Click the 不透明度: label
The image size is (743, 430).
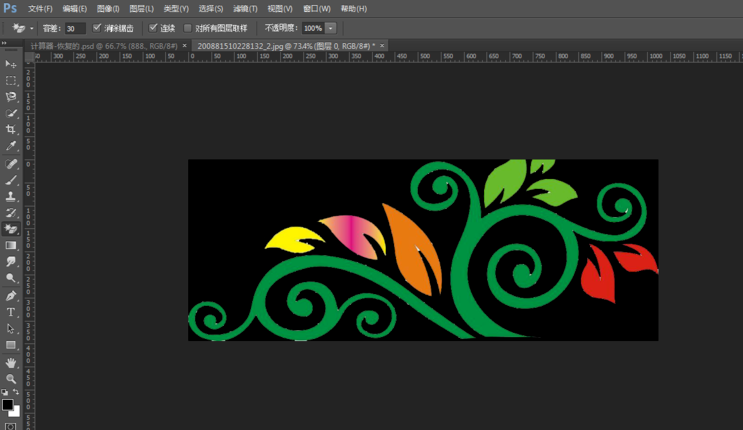coord(281,28)
